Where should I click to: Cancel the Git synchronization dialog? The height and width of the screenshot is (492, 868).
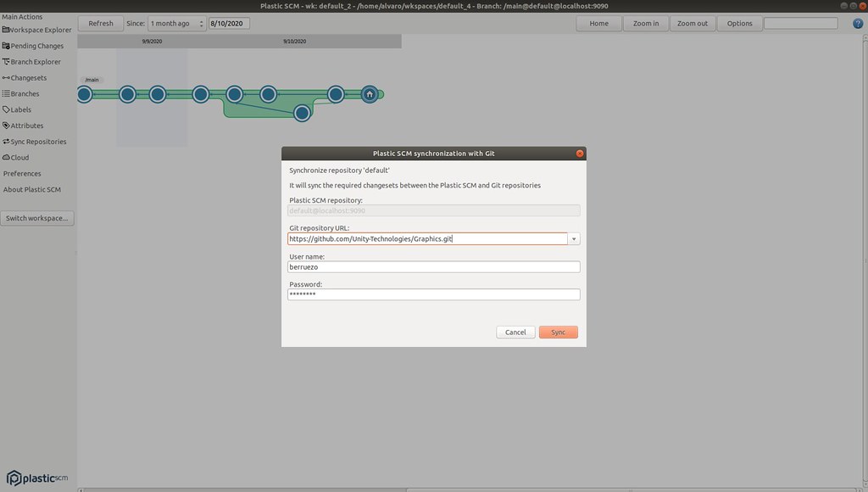click(x=515, y=332)
